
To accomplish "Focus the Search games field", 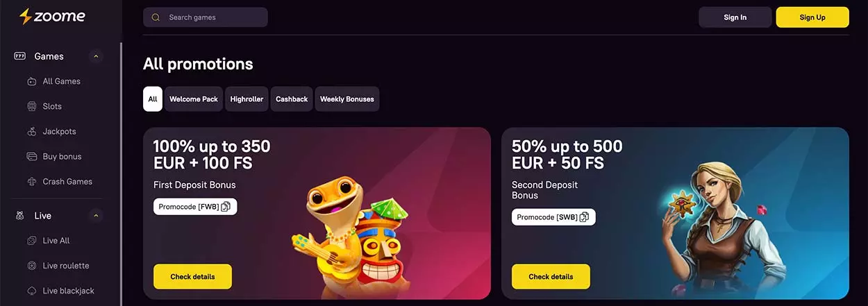I will click(206, 17).
